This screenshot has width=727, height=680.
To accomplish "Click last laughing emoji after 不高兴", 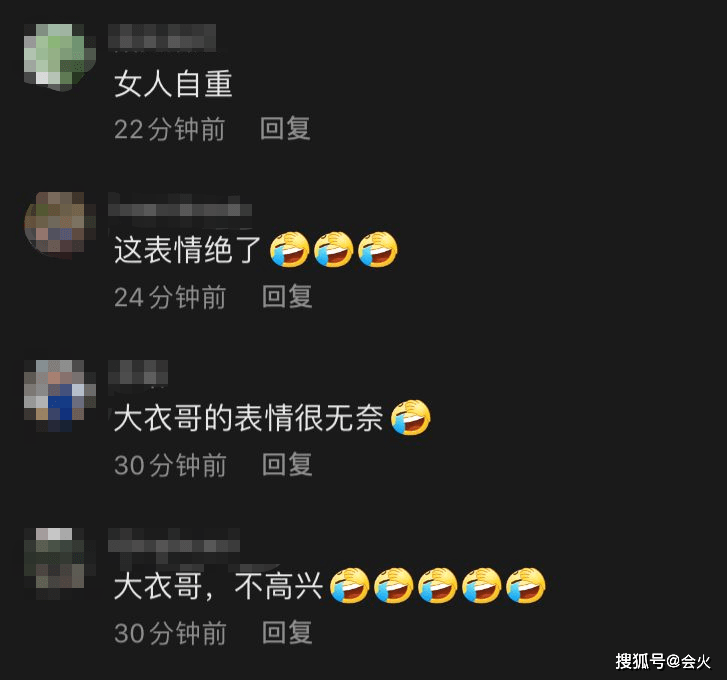I will (526, 585).
